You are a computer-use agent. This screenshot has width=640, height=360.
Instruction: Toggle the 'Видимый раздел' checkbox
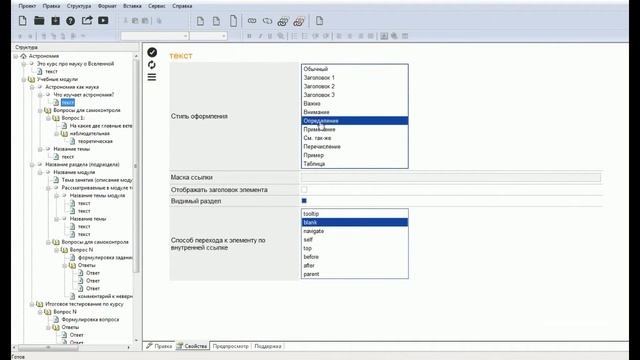tap(304, 200)
